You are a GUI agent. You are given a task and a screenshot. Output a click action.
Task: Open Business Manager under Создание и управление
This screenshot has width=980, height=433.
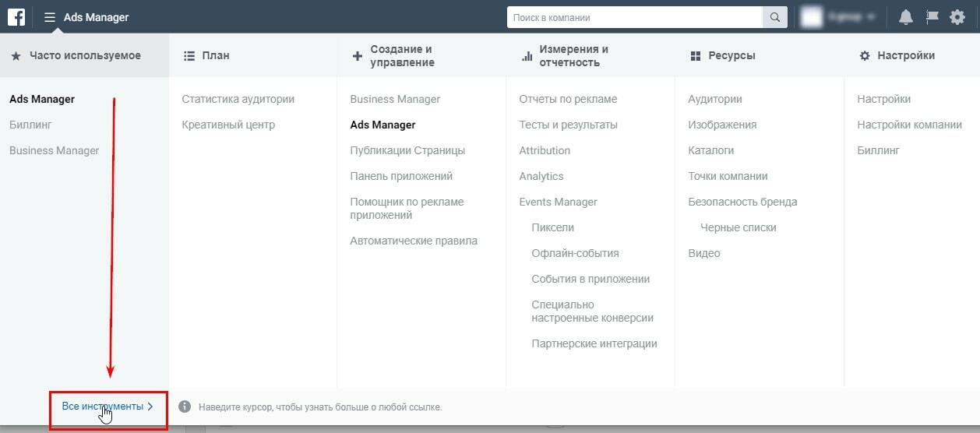395,99
